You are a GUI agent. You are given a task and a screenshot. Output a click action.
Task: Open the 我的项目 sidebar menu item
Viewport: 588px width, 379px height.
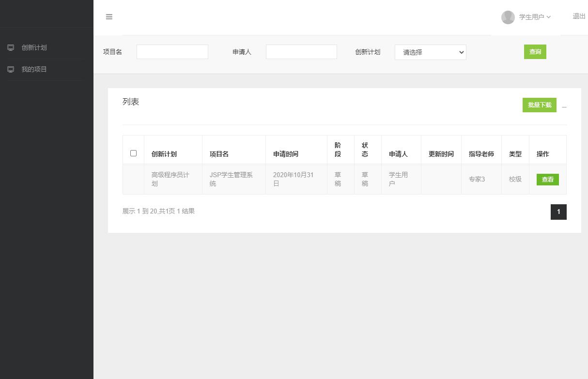point(33,69)
